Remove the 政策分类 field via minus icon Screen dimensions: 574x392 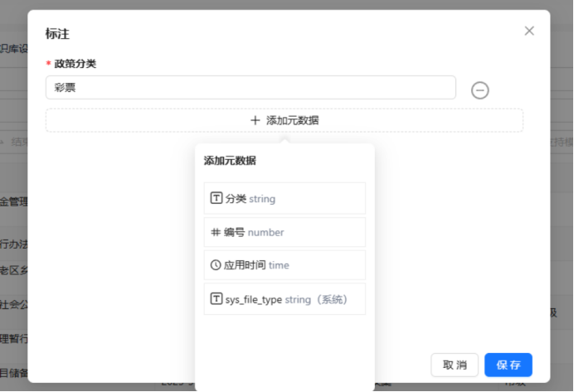(479, 90)
